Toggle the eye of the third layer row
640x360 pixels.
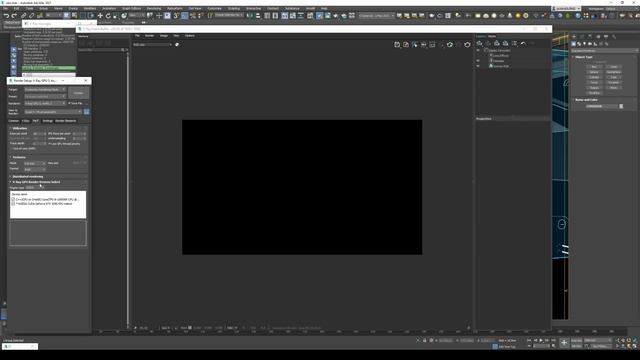pyautogui.click(x=478, y=61)
